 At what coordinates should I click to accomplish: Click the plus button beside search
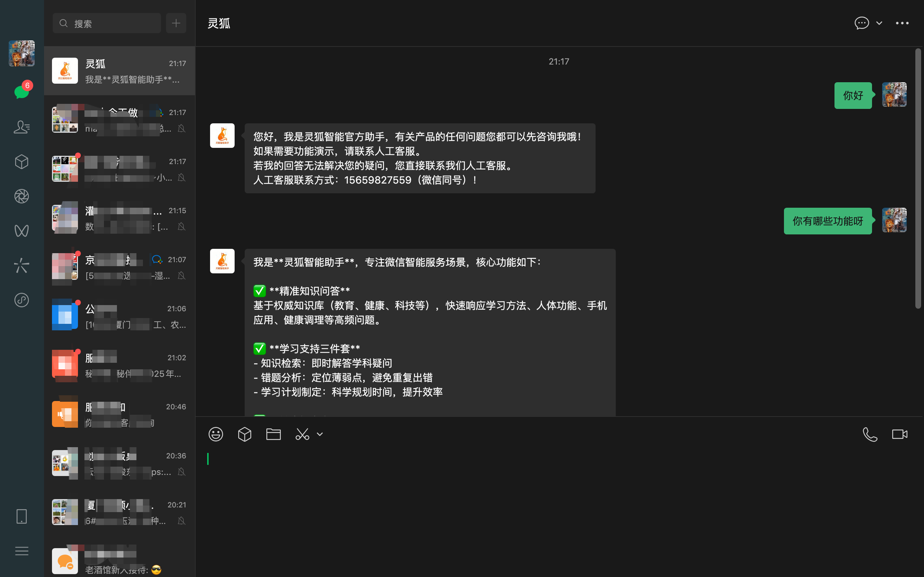(x=176, y=23)
